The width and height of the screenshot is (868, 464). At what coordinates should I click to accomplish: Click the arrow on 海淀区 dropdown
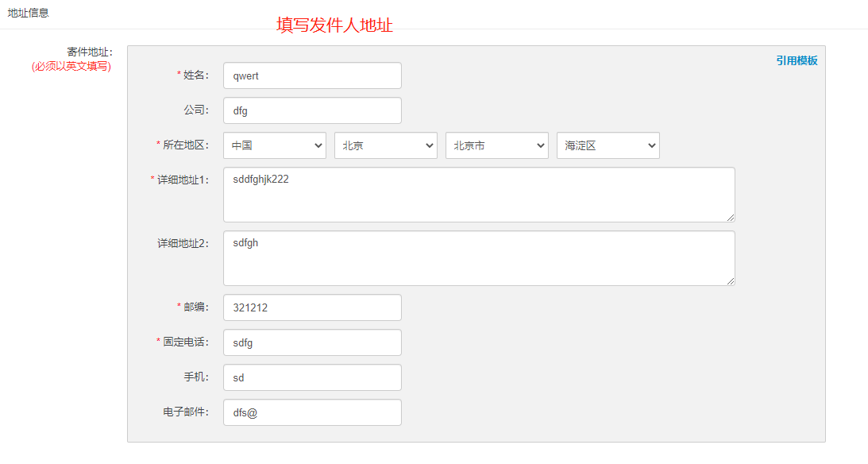point(651,145)
